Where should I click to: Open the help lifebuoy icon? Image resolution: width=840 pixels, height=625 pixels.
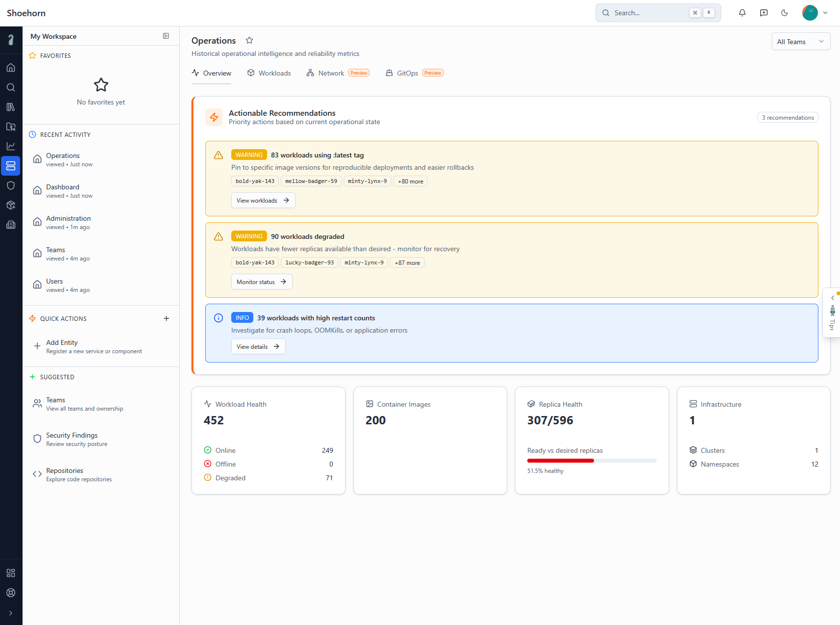click(x=11, y=593)
